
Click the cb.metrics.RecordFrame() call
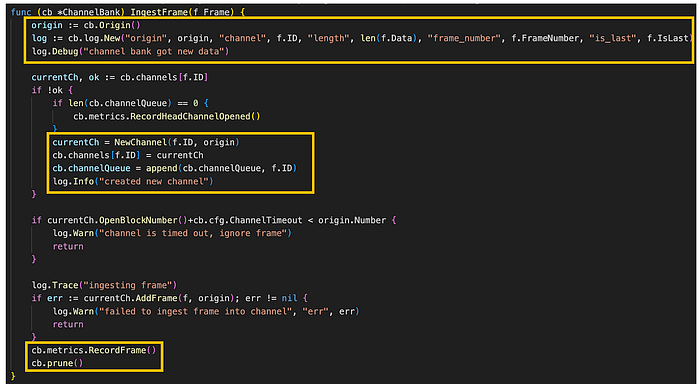(94, 351)
